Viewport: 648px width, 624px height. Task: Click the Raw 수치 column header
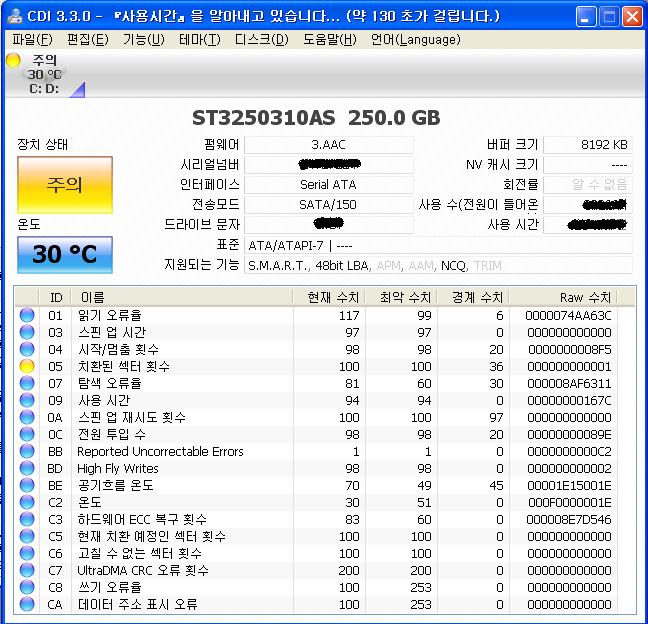pyautogui.click(x=563, y=297)
